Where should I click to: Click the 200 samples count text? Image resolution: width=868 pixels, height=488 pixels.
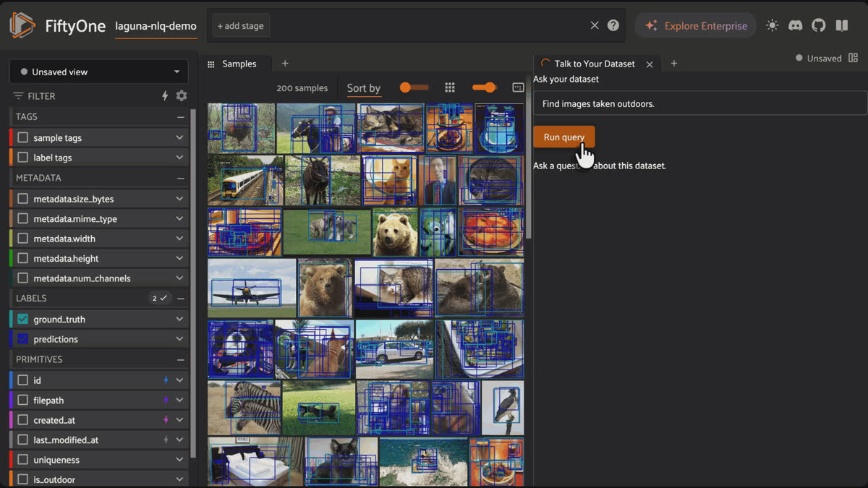pos(302,88)
